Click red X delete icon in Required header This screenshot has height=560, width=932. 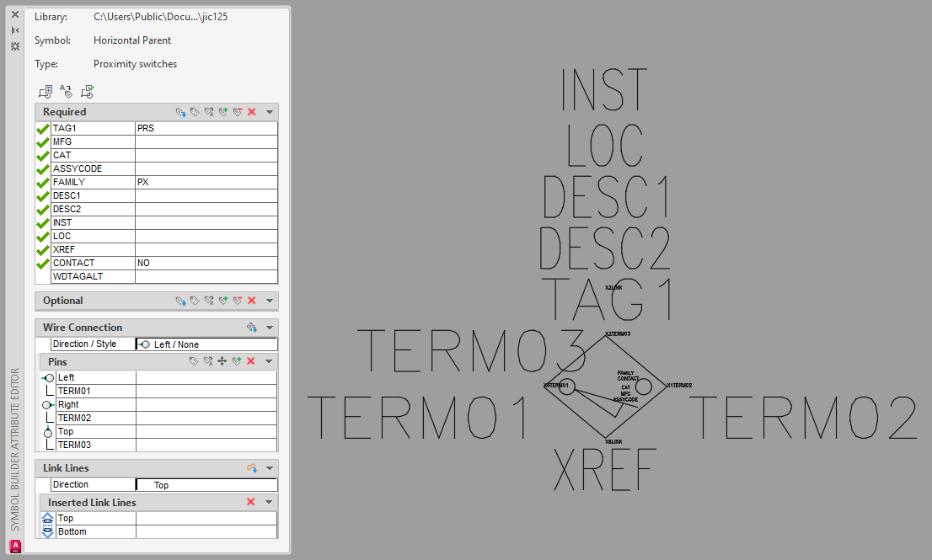(x=251, y=112)
